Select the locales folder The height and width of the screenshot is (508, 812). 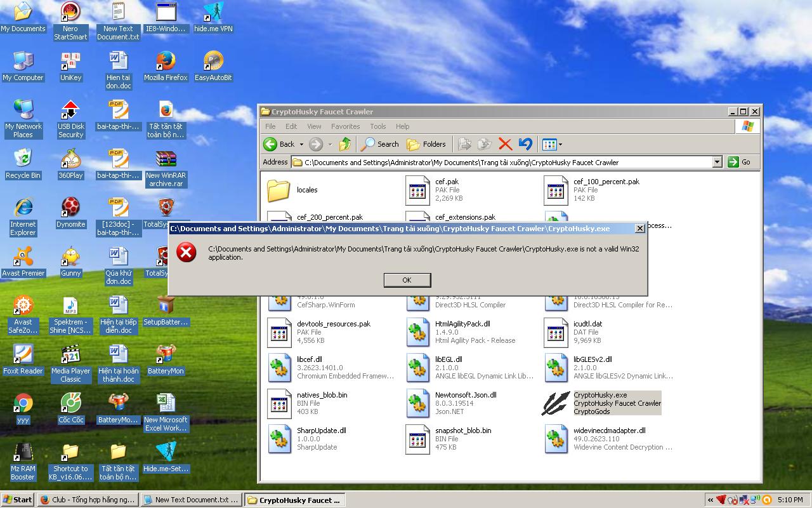tap(278, 190)
